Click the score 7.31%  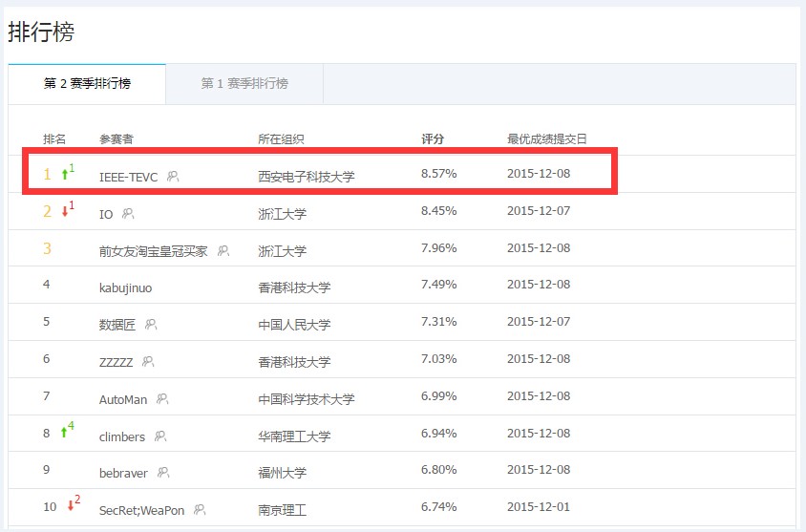[x=439, y=322]
